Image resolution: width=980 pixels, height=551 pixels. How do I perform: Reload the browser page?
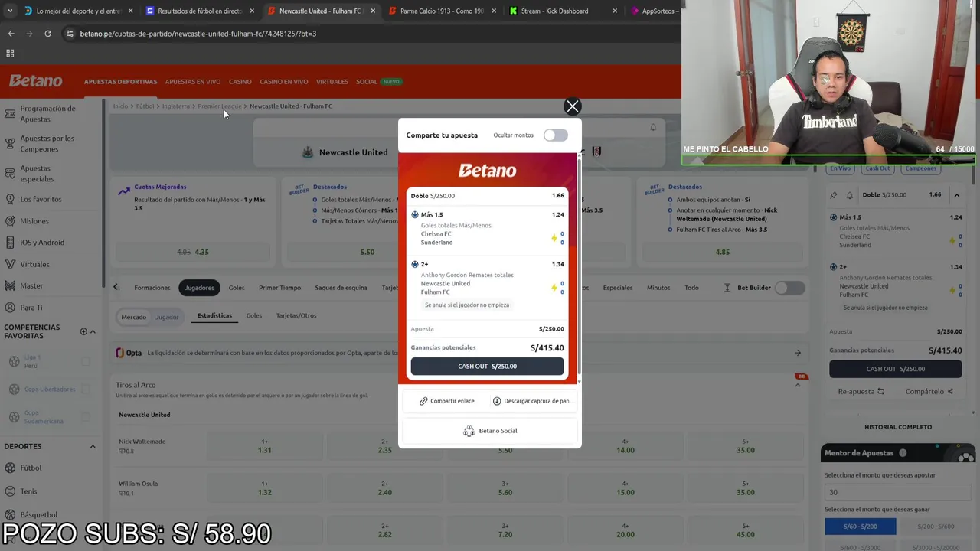pos(47,34)
